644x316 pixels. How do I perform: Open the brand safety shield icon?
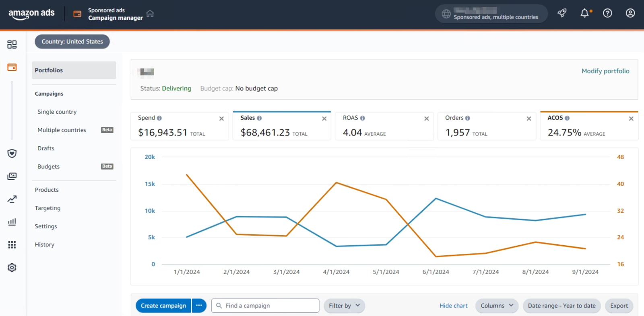pyautogui.click(x=12, y=154)
